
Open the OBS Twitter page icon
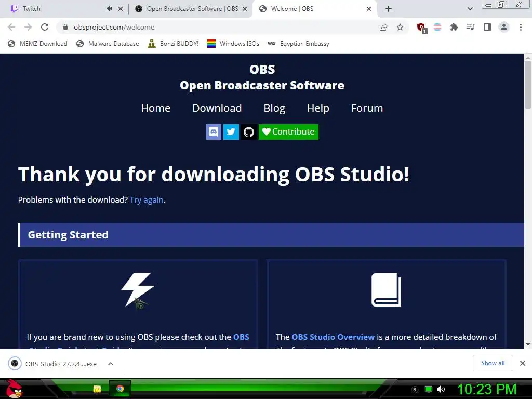pos(231,131)
